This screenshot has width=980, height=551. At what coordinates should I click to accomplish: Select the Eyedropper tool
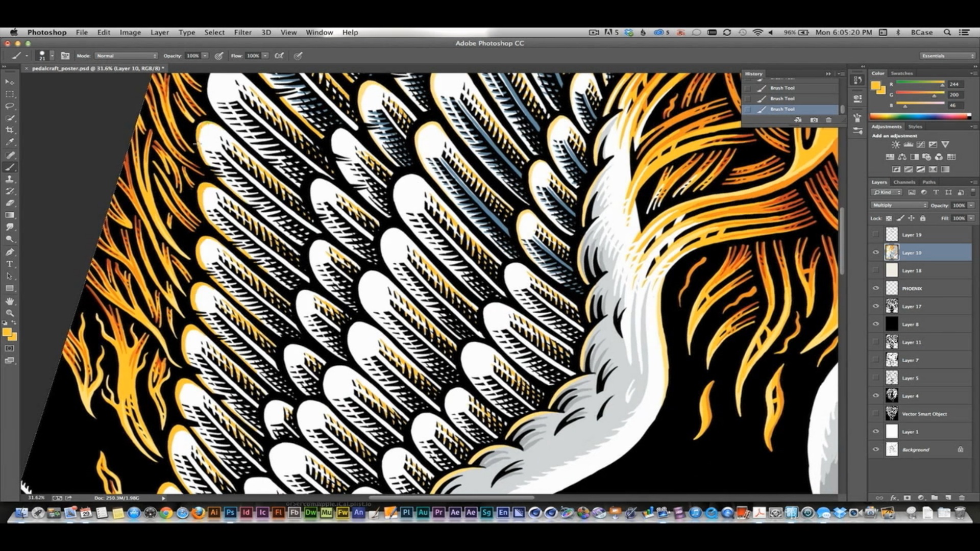(x=10, y=143)
